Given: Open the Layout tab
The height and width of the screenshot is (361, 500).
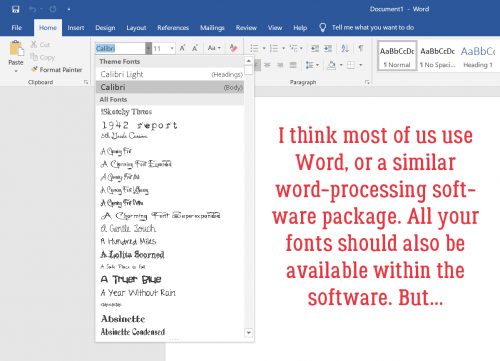Looking at the screenshot, I should (136, 28).
